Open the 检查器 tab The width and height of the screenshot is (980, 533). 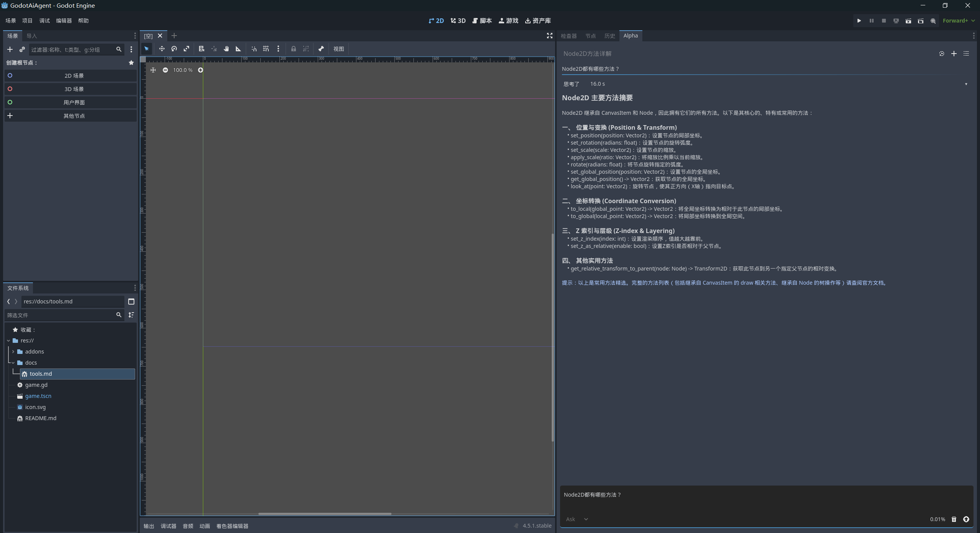click(x=568, y=36)
